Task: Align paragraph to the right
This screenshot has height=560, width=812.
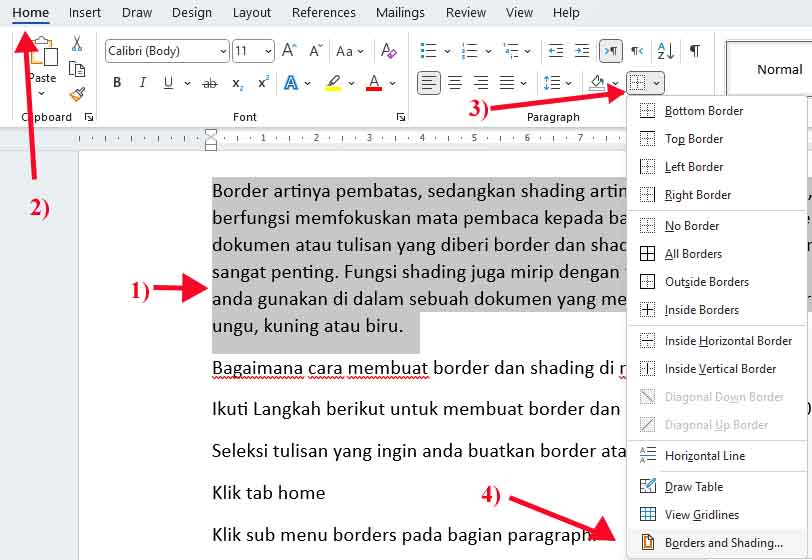Action: pos(481,83)
